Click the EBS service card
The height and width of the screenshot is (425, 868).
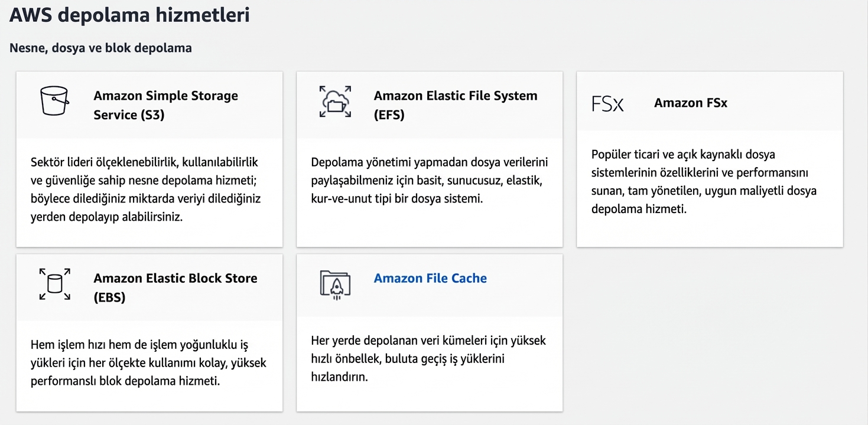[x=149, y=332]
